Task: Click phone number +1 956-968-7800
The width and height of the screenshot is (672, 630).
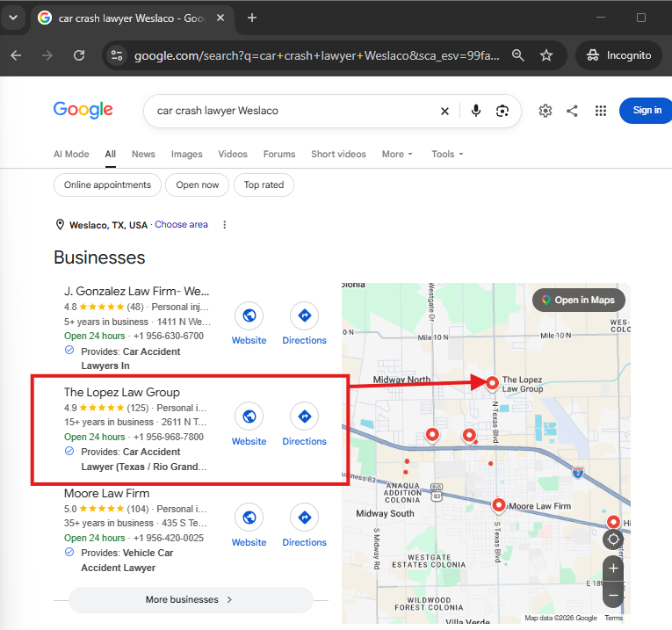Action: coord(169,438)
